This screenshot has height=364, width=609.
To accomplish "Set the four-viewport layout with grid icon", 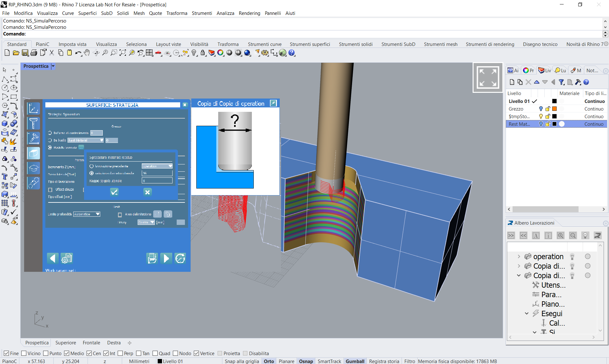I will (x=149, y=53).
